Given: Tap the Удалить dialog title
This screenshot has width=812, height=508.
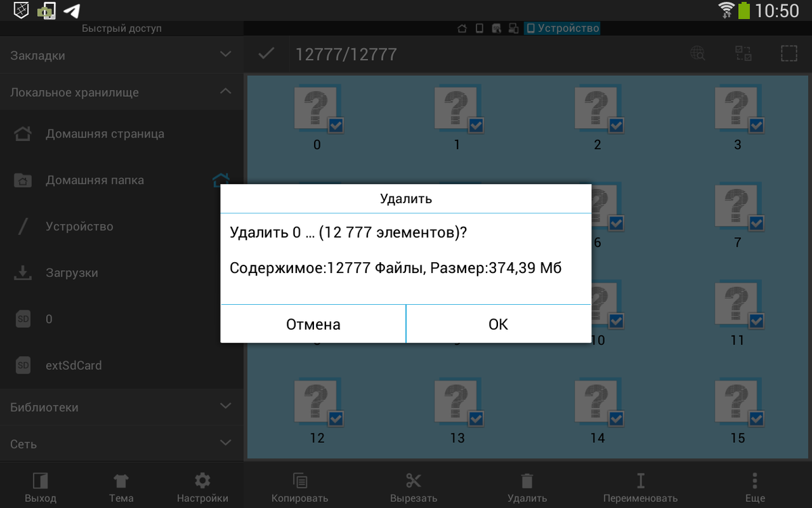Looking at the screenshot, I should pyautogui.click(x=406, y=199).
